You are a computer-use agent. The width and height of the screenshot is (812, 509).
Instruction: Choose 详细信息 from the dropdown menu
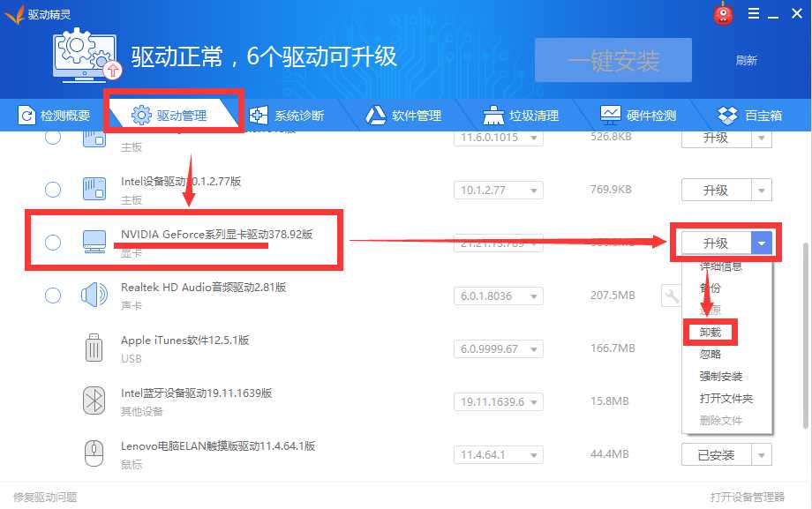[x=721, y=266]
